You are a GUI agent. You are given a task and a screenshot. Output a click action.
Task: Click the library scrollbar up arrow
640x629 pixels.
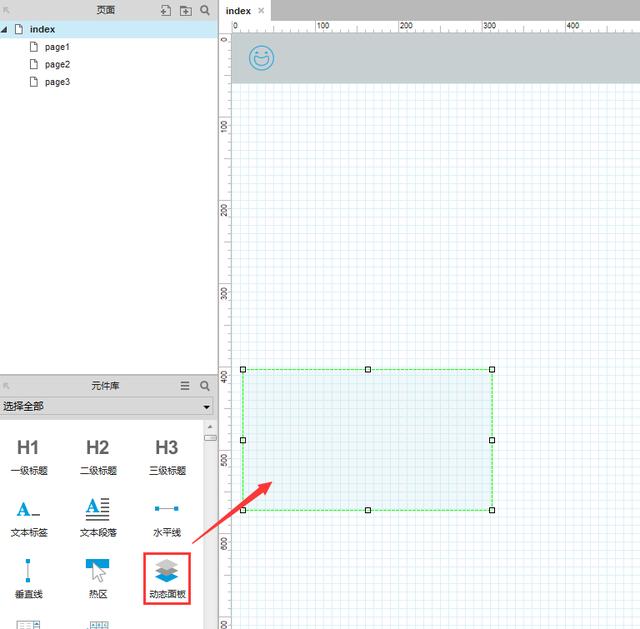pyautogui.click(x=210, y=427)
